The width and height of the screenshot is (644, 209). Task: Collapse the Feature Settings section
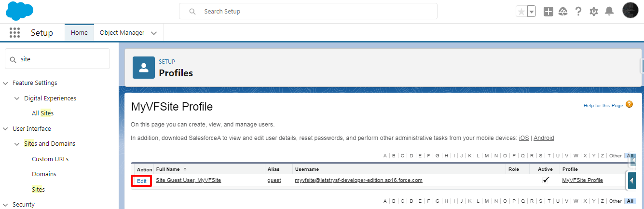point(6,83)
